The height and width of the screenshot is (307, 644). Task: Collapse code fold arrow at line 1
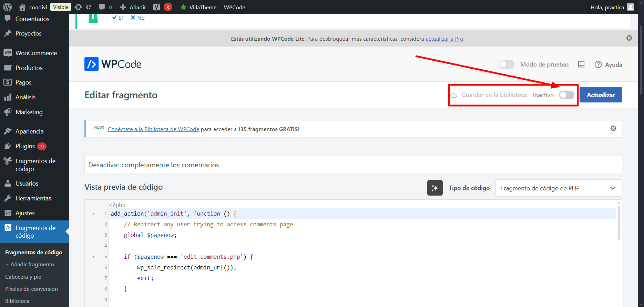[93, 214]
